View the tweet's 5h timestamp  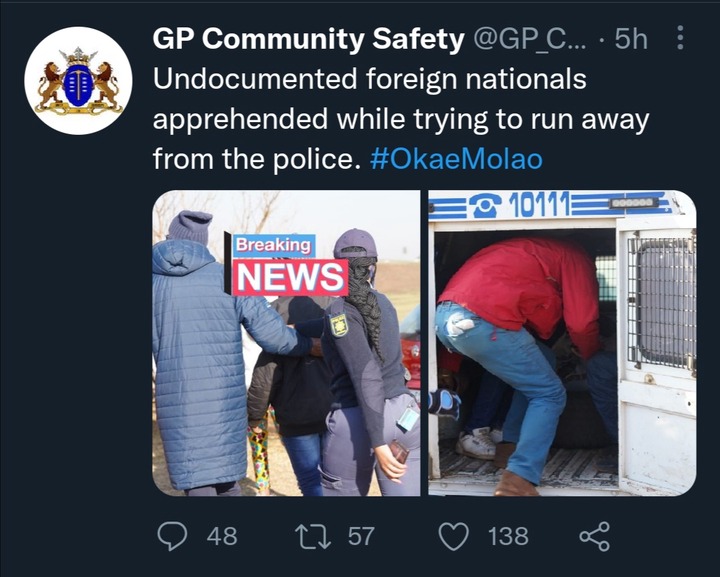pyautogui.click(x=631, y=39)
